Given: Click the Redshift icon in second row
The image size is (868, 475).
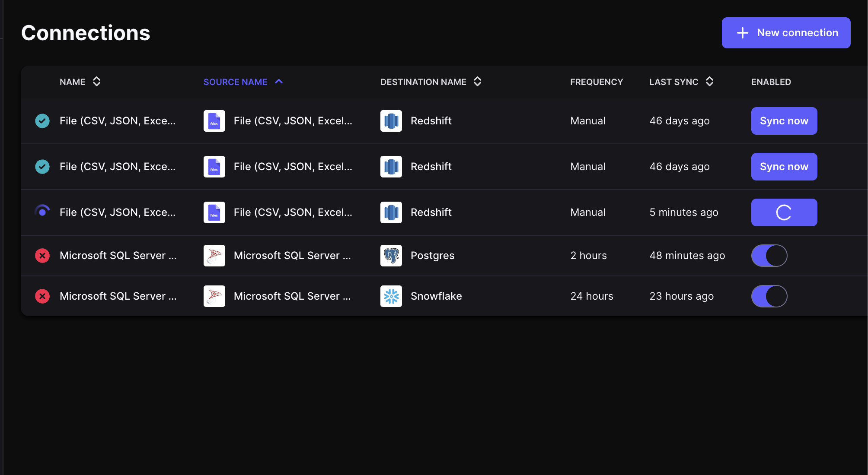Looking at the screenshot, I should click(391, 167).
